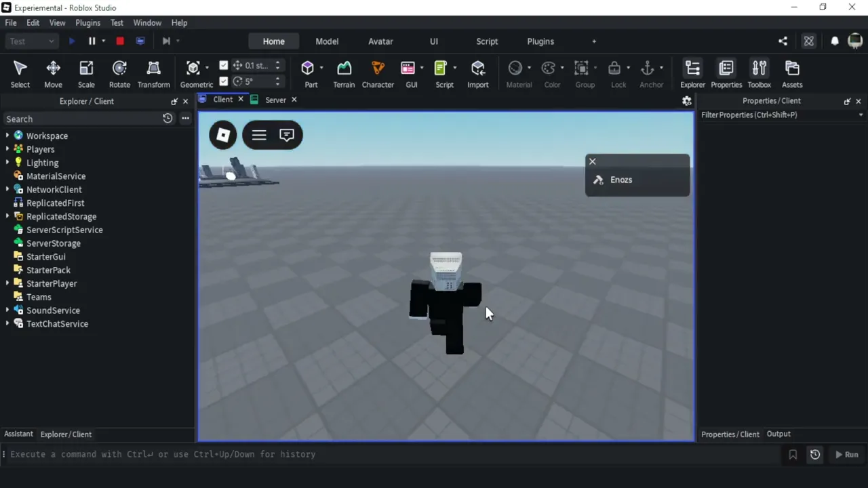Select the Select tool
Screen dimensions: 868x488
(20, 74)
